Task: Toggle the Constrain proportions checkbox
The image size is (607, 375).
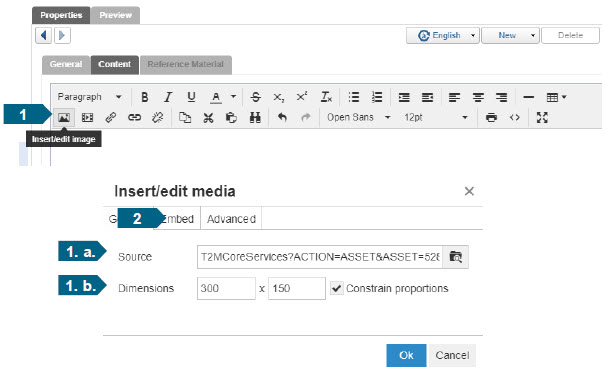Action: click(x=336, y=288)
